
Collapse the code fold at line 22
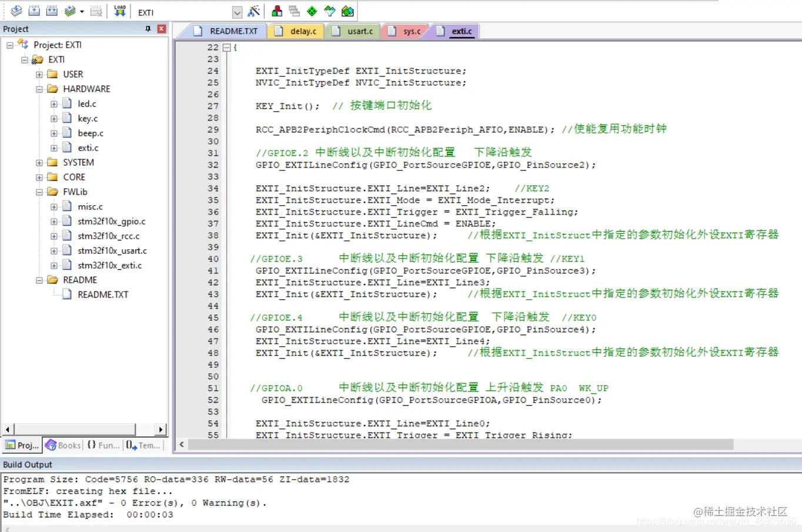(226, 48)
